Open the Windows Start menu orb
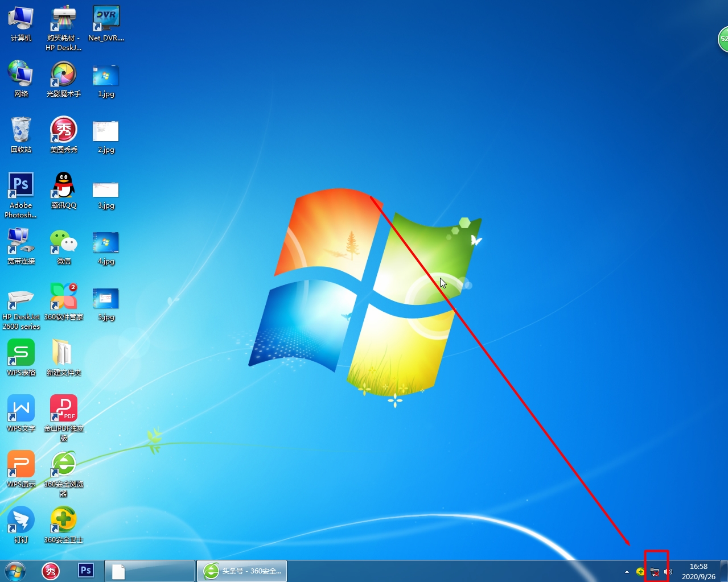 click(15, 571)
